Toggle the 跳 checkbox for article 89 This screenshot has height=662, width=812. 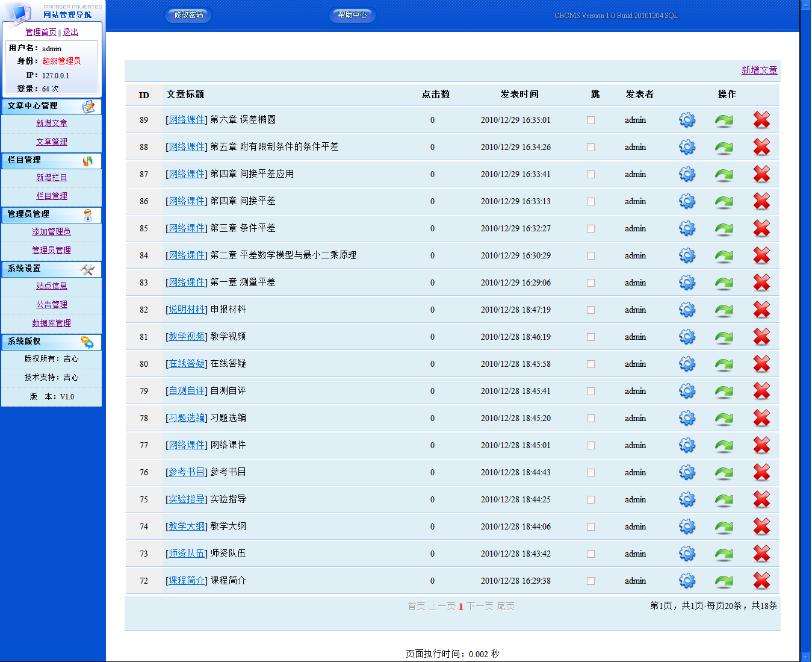coord(590,120)
